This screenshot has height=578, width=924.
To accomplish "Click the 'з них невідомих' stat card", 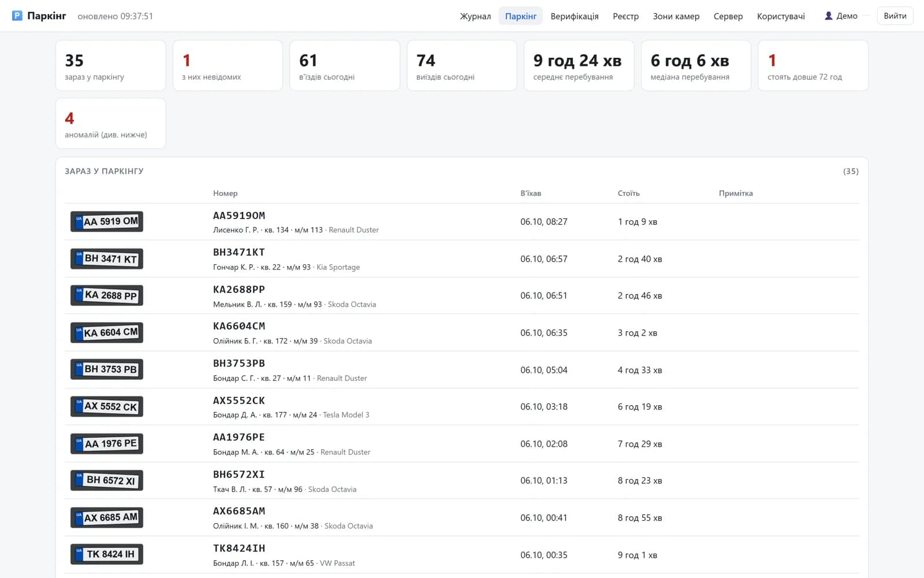I will coord(228,65).
